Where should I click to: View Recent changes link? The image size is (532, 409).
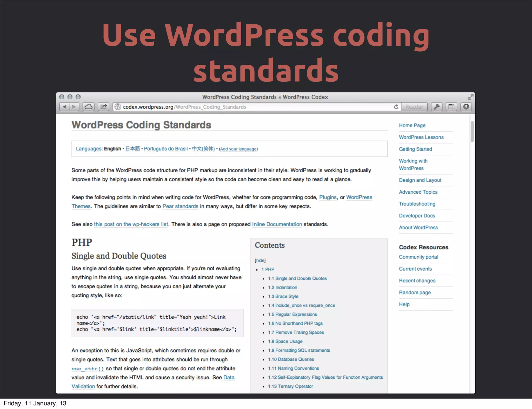coord(417,281)
